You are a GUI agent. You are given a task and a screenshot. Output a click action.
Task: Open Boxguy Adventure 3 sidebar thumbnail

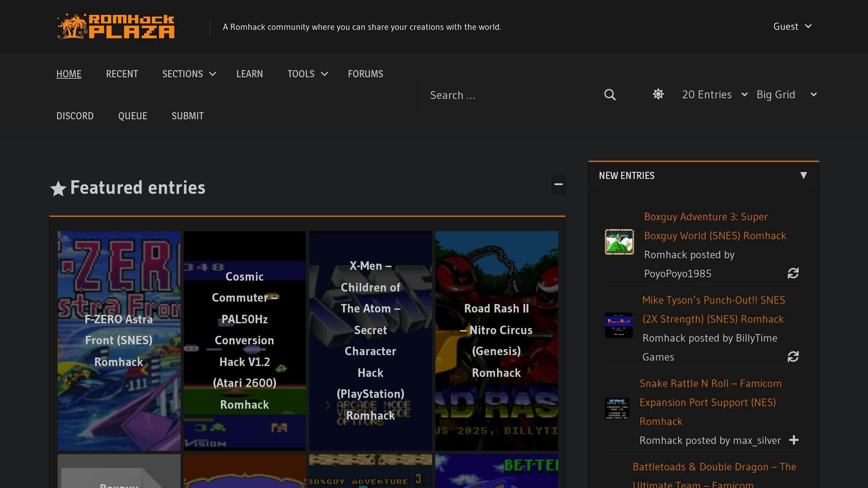[619, 242]
